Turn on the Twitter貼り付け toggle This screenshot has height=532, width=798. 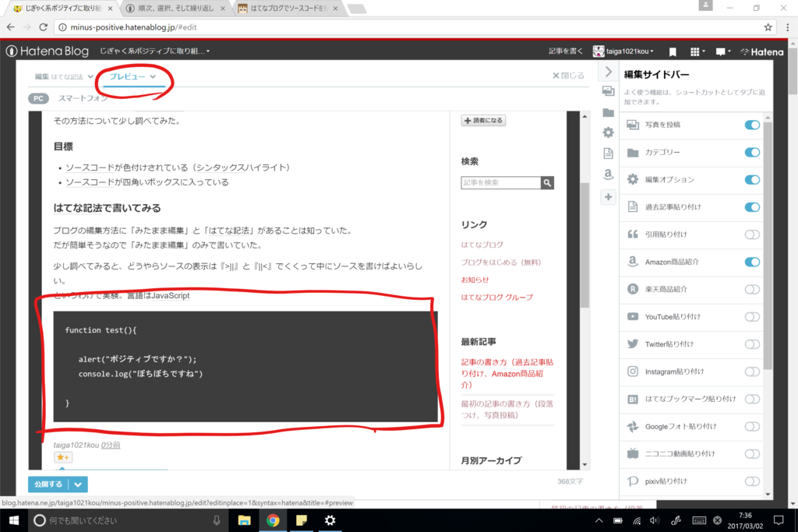click(x=750, y=344)
